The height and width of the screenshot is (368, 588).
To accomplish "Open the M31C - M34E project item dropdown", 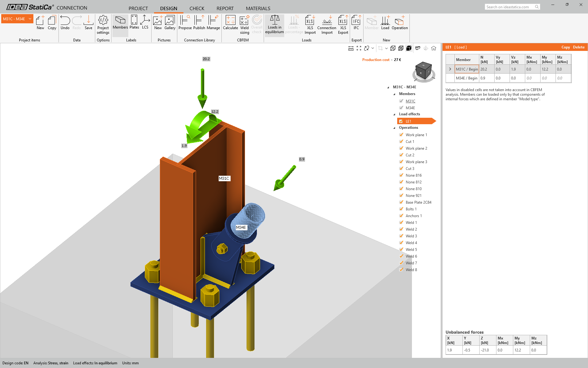I will point(30,19).
